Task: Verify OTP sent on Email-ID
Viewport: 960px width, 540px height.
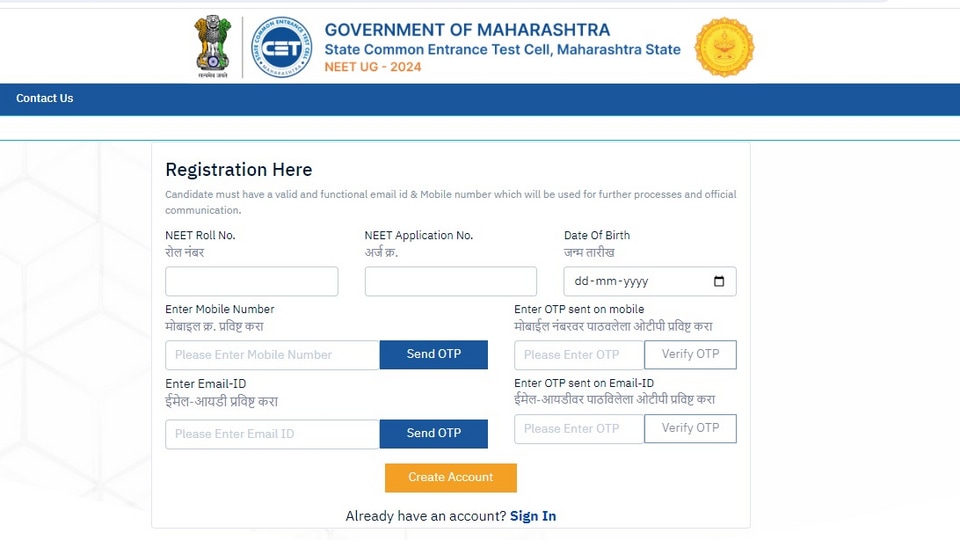Action: 690,429
